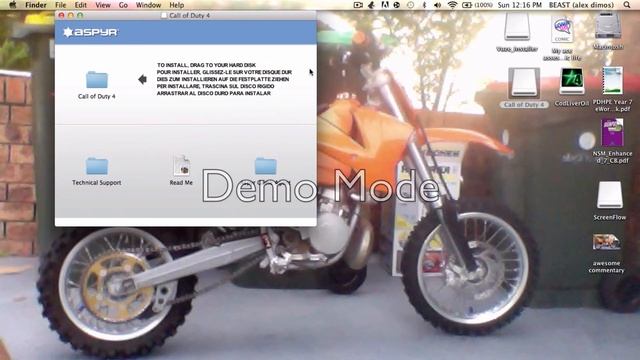Click the Call of Duty 4 window title
The height and width of the screenshot is (360, 640).
coord(189,16)
